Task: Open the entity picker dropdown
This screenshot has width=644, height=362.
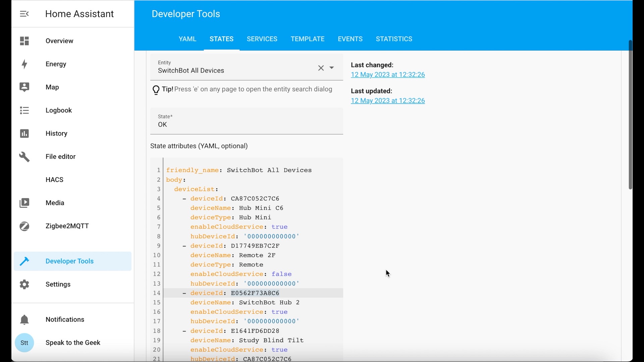Action: (332, 68)
